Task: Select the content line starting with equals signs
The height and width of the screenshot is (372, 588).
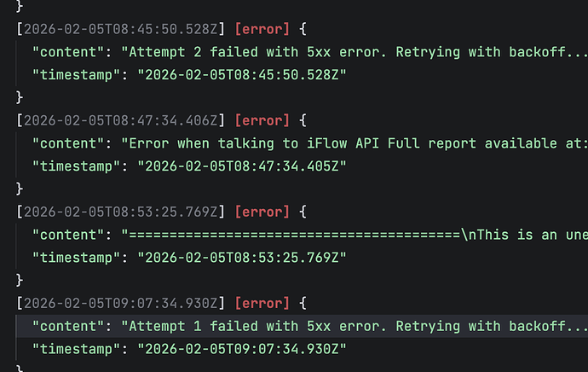Action: click(354, 234)
